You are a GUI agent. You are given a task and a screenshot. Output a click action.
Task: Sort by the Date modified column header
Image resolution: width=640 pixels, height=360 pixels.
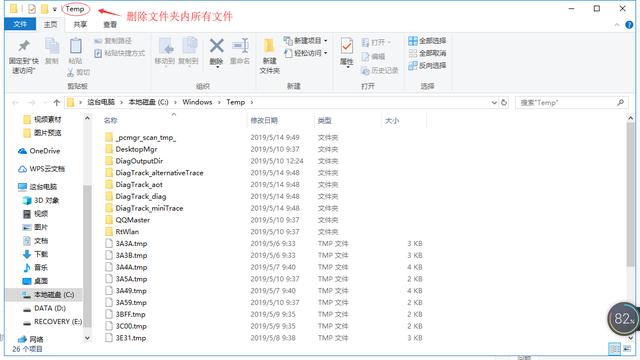click(x=264, y=120)
